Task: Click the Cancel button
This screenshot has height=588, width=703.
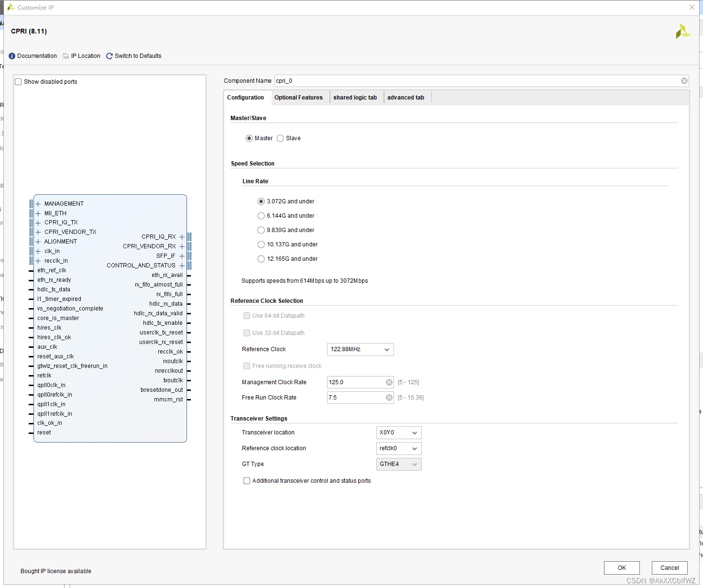Action: (670, 568)
